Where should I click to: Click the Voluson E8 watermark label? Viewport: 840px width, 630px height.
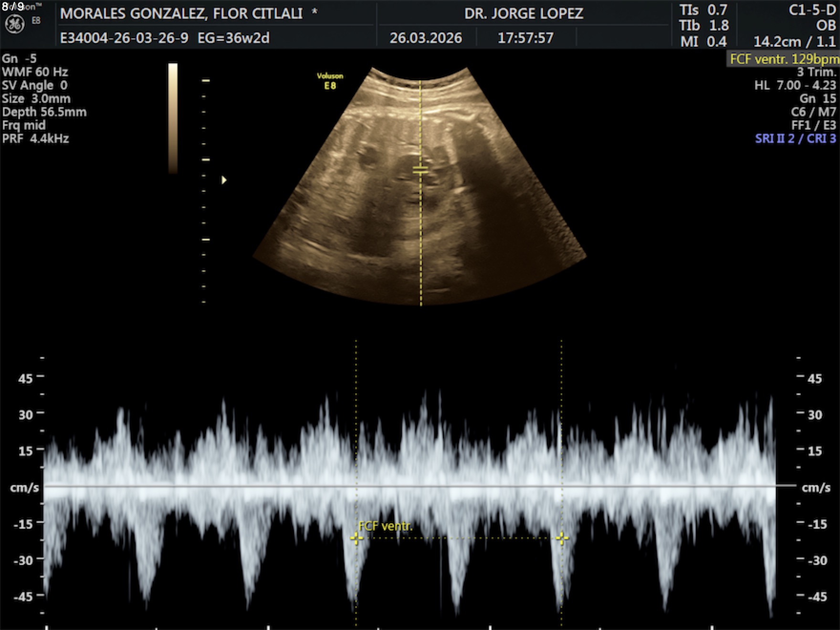click(330, 81)
